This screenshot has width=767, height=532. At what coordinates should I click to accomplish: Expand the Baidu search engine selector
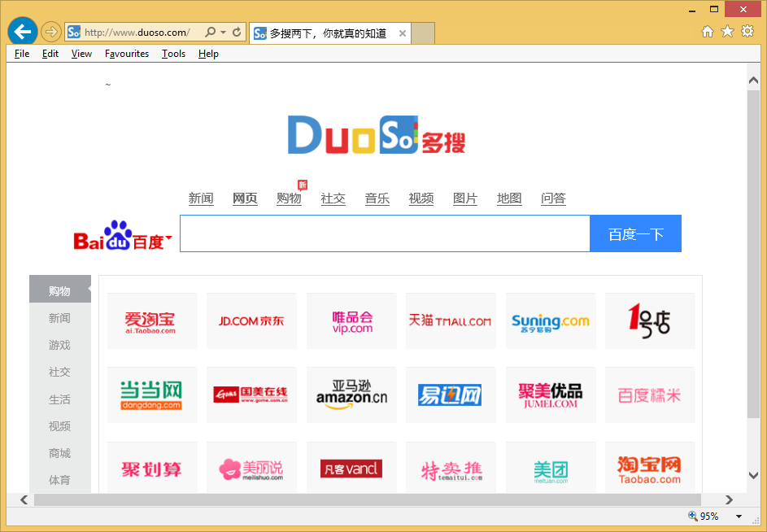coord(169,238)
